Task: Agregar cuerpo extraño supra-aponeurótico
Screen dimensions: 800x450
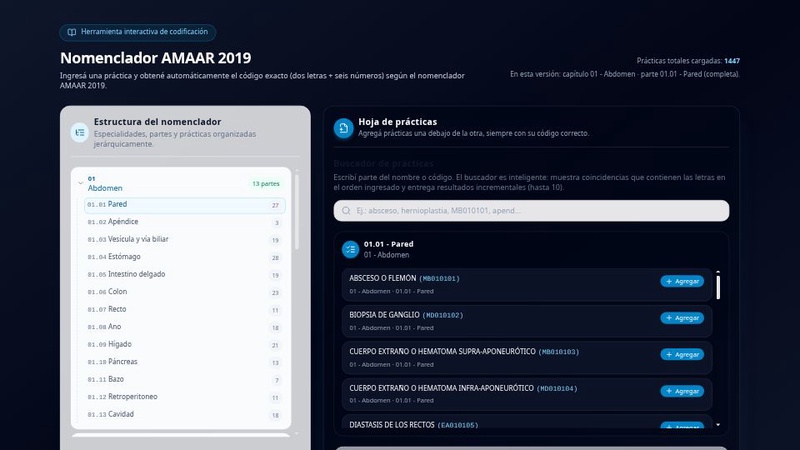Action: tap(682, 355)
